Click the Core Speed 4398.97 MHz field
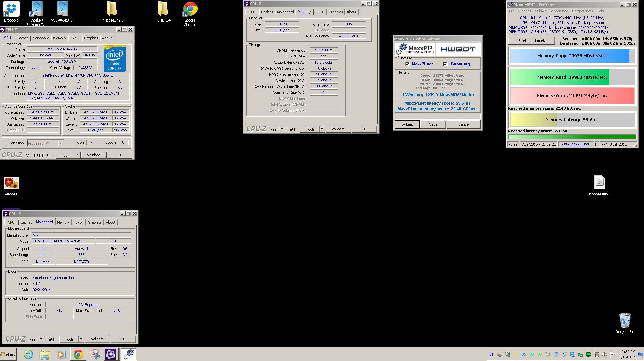 tap(42, 112)
